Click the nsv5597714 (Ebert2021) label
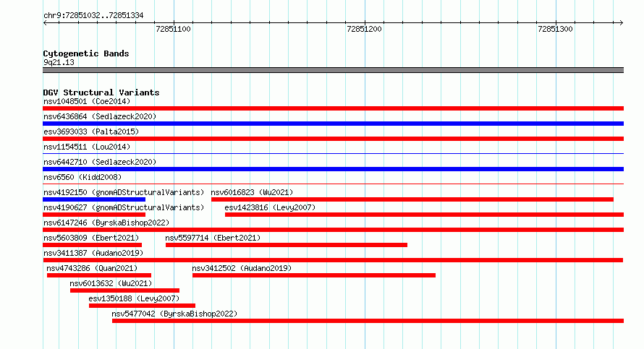Viewport: 644px width, 349px height. (213, 238)
